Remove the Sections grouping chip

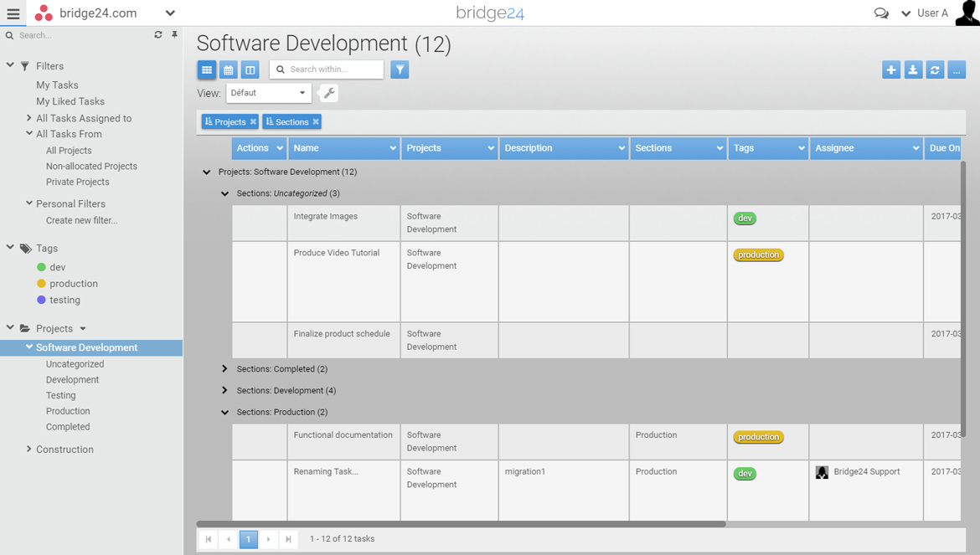click(316, 121)
